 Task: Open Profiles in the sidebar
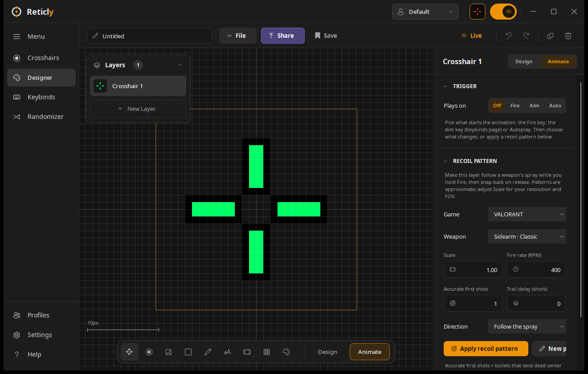tap(41, 315)
